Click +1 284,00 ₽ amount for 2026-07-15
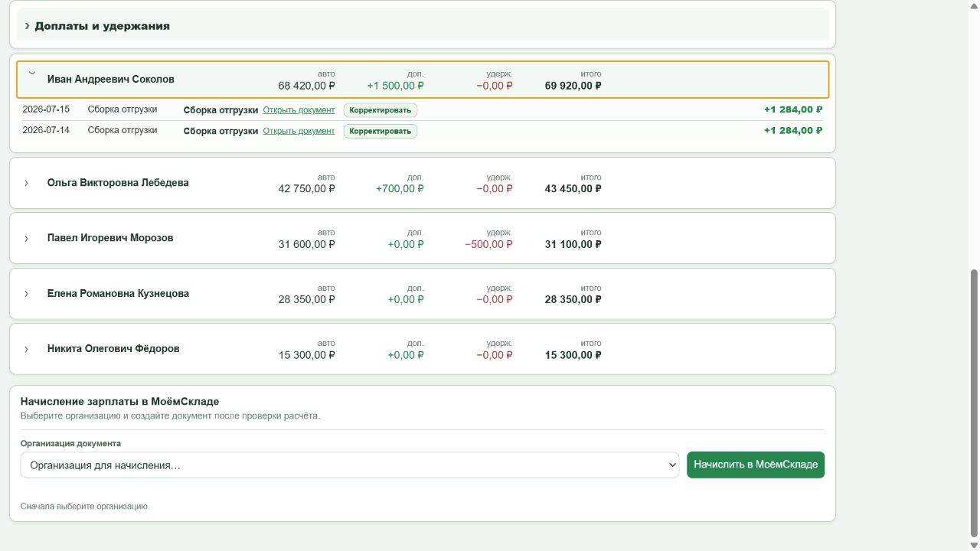Viewport: 980px width, 551px height. [793, 109]
